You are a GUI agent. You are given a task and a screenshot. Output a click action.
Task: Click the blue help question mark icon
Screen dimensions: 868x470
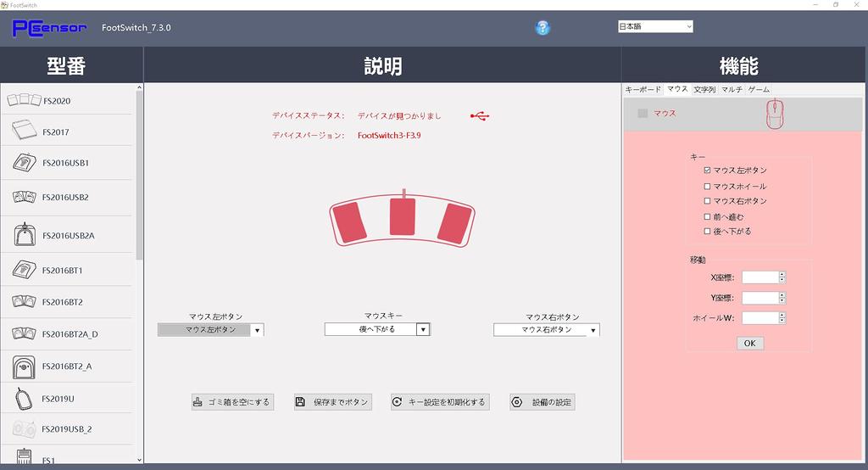(542, 27)
